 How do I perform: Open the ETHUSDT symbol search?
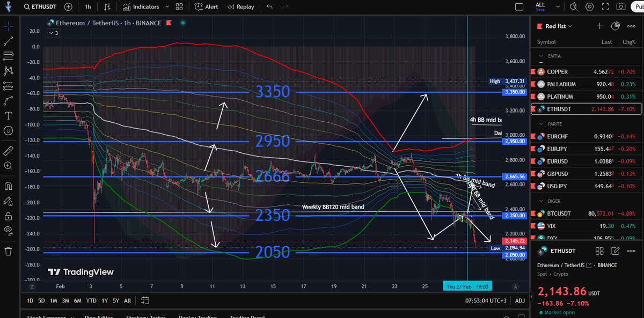(40, 7)
